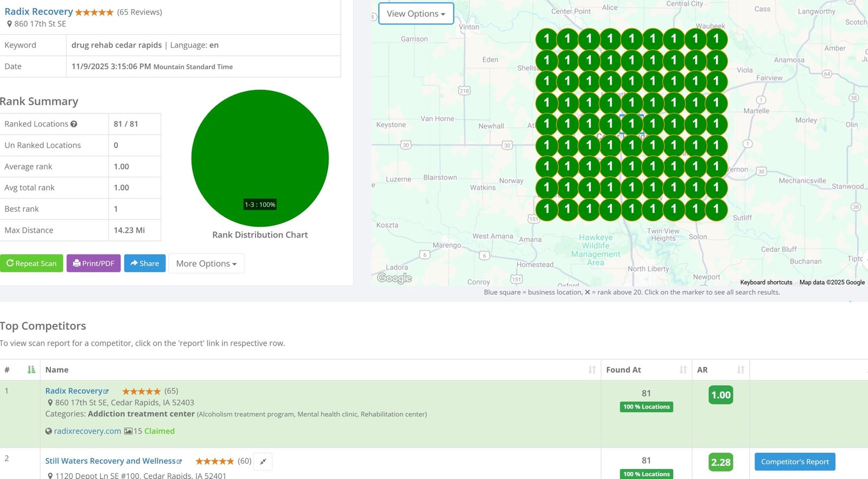This screenshot has height=479, width=868.
Task: Sort competitors by Found At column
Action: click(x=683, y=370)
